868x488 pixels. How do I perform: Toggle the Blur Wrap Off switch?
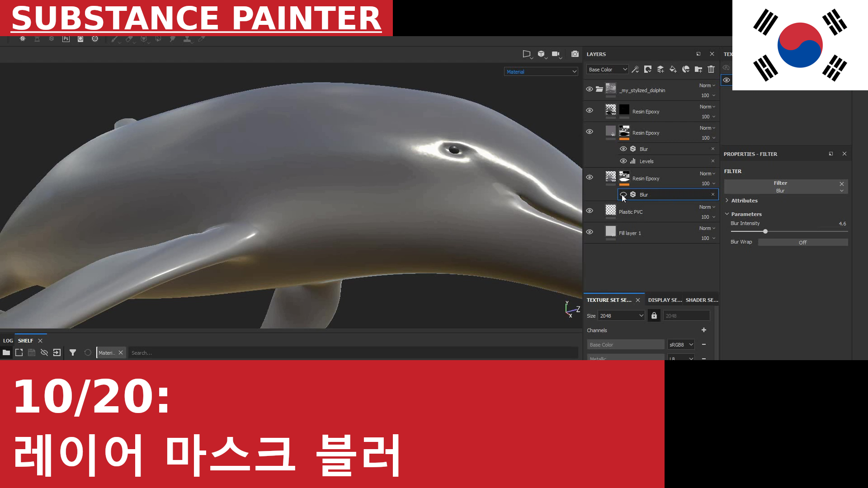(802, 242)
